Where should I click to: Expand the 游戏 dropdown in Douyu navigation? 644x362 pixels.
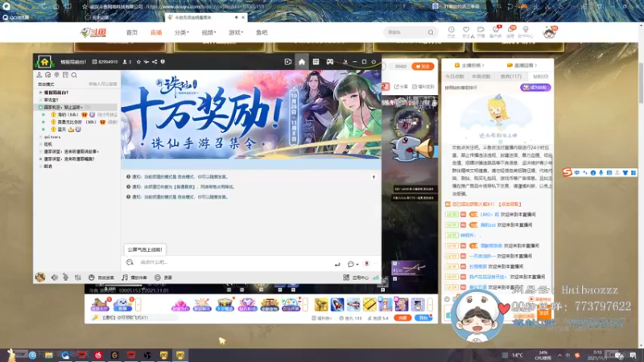click(236, 32)
